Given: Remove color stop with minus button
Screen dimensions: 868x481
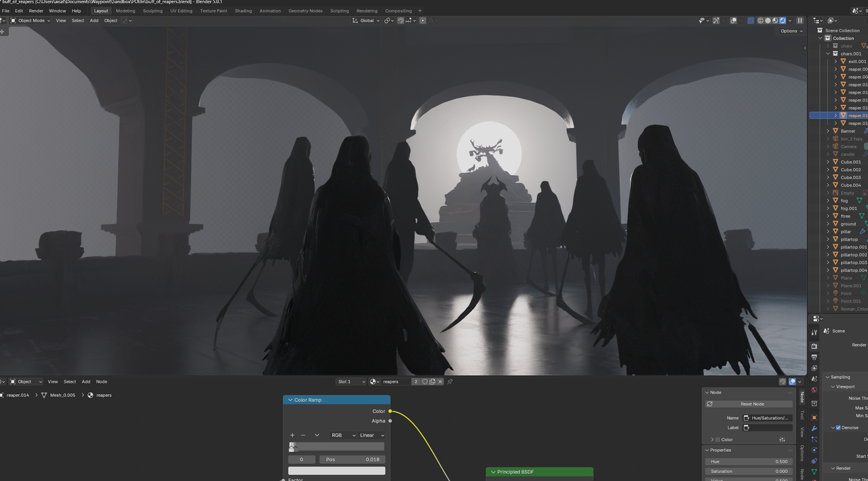Looking at the screenshot, I should (303, 435).
